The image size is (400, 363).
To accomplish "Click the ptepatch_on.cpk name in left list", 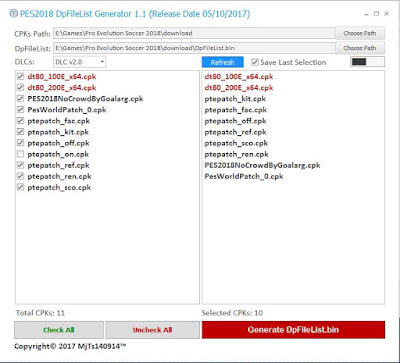I will [58, 154].
